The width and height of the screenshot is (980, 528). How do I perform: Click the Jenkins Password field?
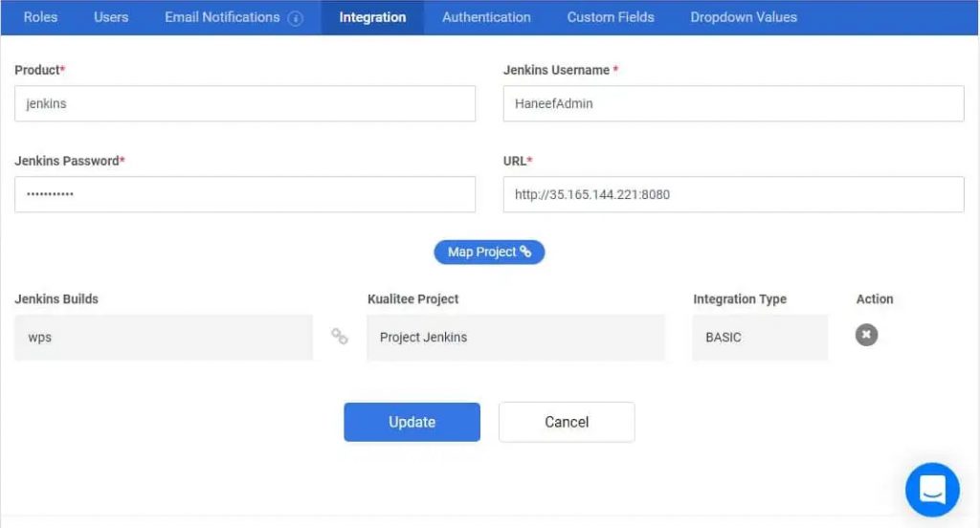[x=245, y=194]
